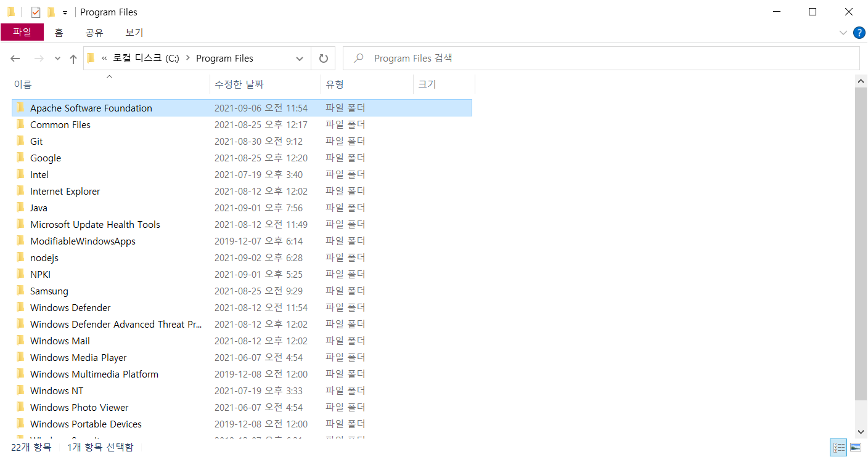
Task: Select the Google folder icon
Action: 20,158
